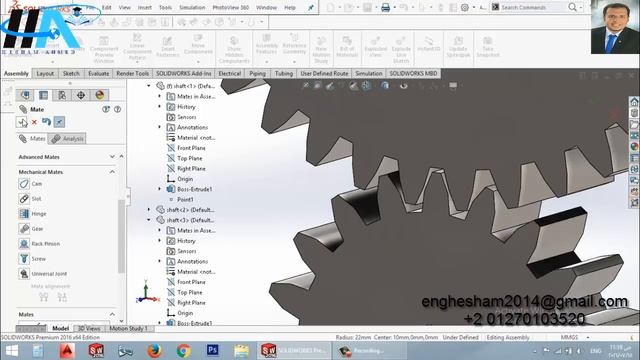Open the Windows Start button
The height and width of the screenshot is (360, 640).
pos(11,351)
